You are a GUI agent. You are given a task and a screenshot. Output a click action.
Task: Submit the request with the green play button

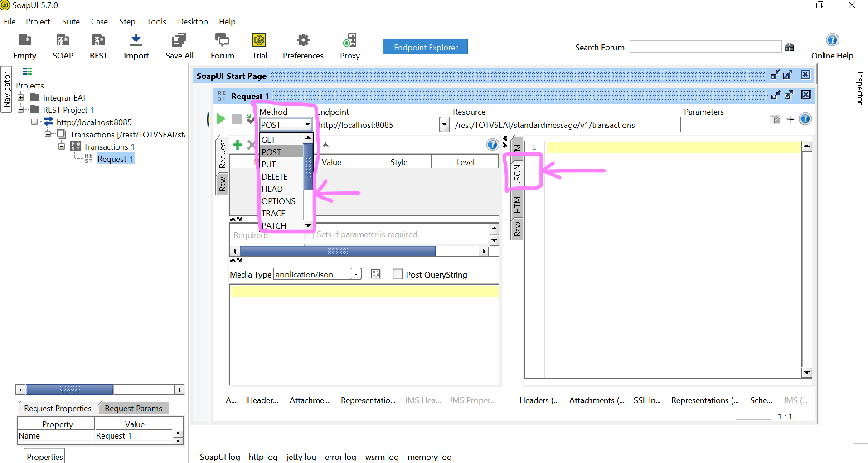(221, 119)
